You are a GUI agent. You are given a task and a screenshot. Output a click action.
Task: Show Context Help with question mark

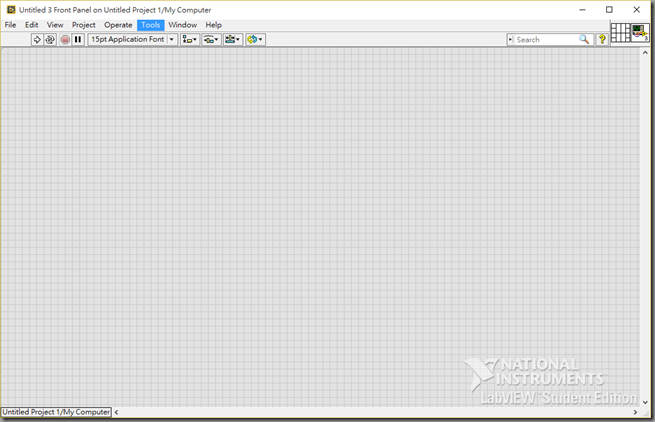click(x=602, y=39)
